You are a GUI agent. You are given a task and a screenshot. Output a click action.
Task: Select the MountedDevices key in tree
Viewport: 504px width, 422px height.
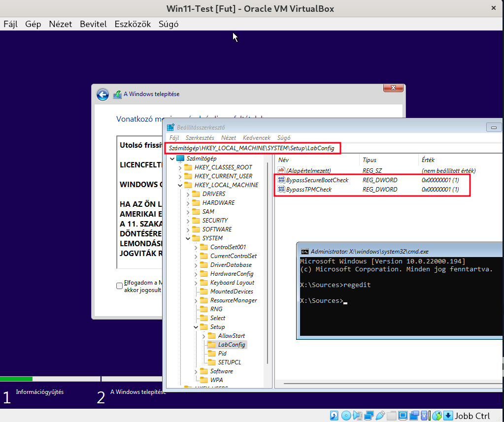click(x=232, y=292)
